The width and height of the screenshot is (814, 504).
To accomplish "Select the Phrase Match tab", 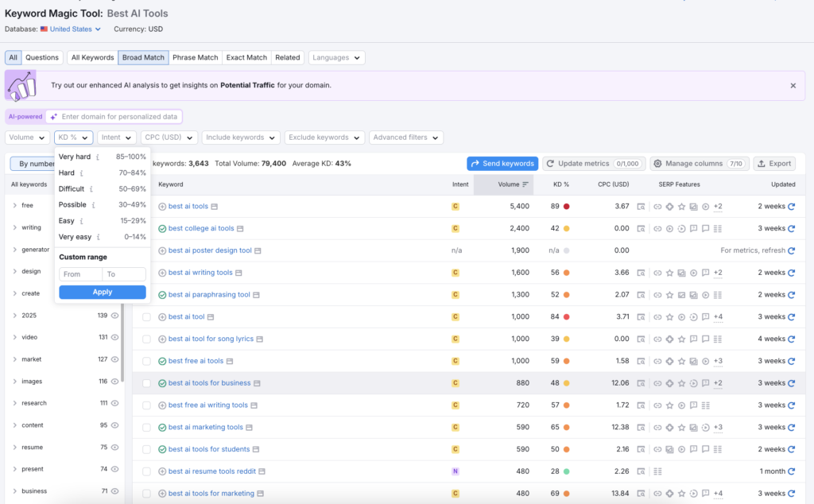I will (196, 57).
